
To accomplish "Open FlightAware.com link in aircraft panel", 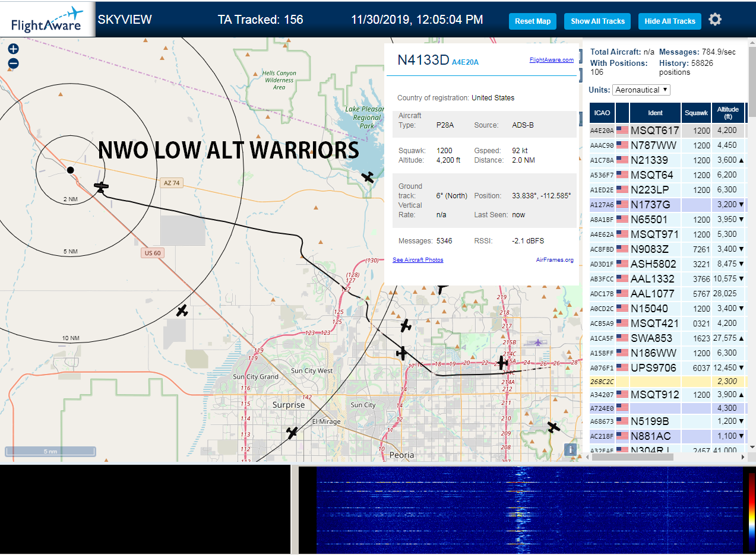I will (552, 59).
